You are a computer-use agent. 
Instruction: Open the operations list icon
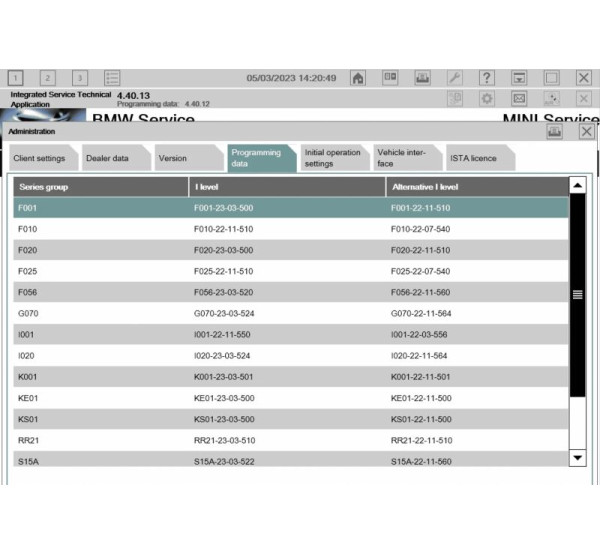112,78
